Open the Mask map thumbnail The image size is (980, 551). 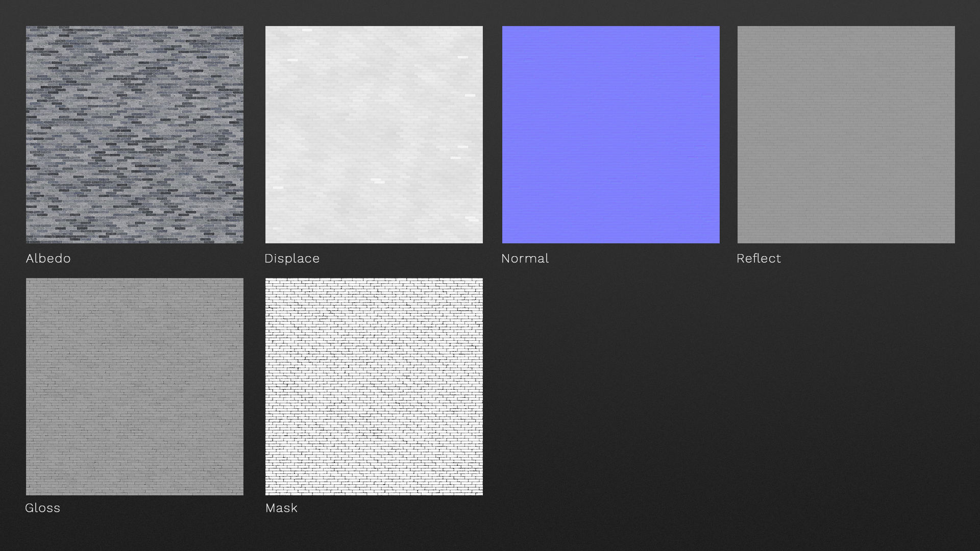pyautogui.click(x=374, y=386)
